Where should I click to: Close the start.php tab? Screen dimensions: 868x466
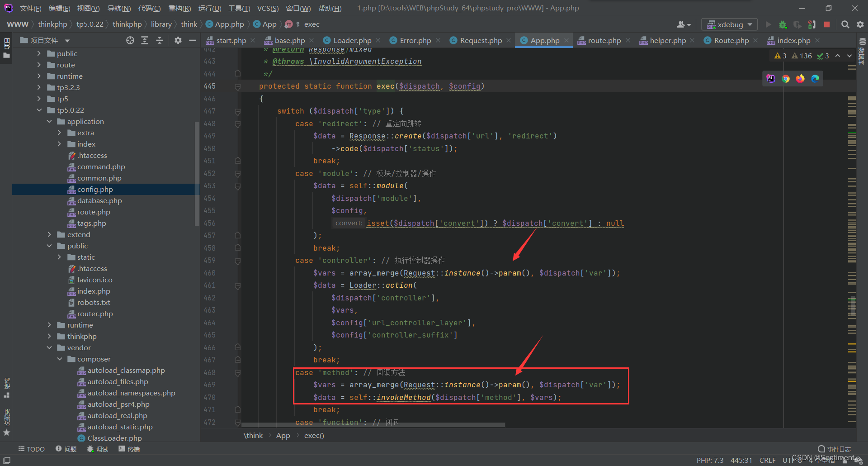(x=253, y=40)
